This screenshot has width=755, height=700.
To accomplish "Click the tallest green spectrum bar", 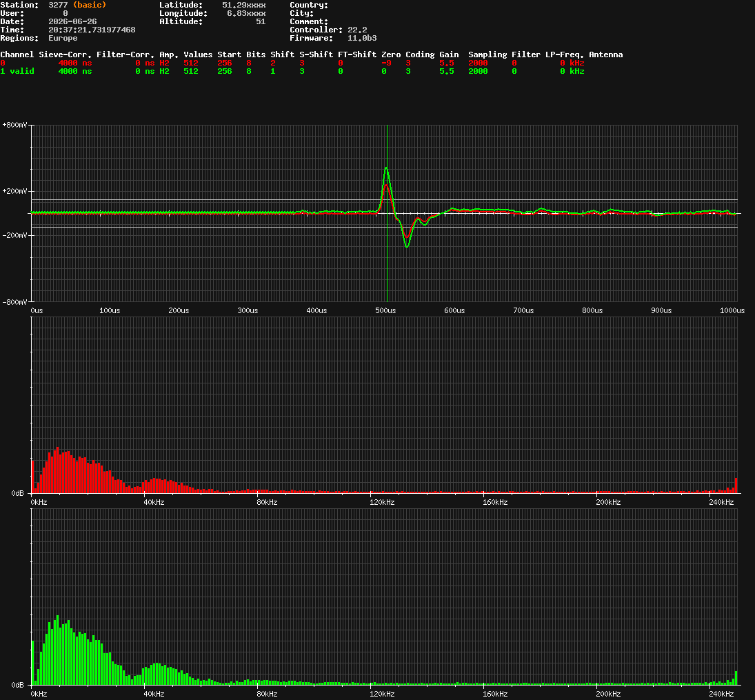I will tap(58, 650).
